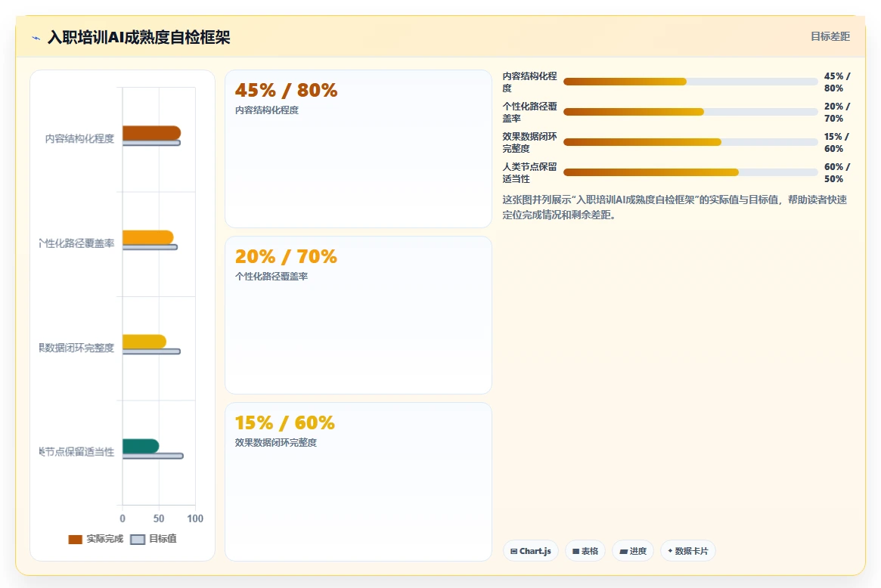Open the 20% / 70% data card
The width and height of the screenshot is (881, 588).
point(358,315)
